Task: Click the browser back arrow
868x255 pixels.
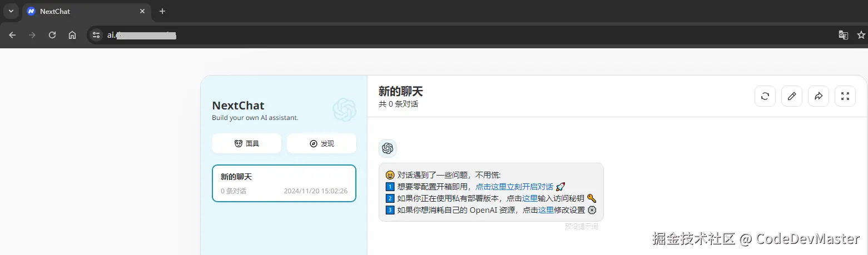Action: click(x=12, y=35)
